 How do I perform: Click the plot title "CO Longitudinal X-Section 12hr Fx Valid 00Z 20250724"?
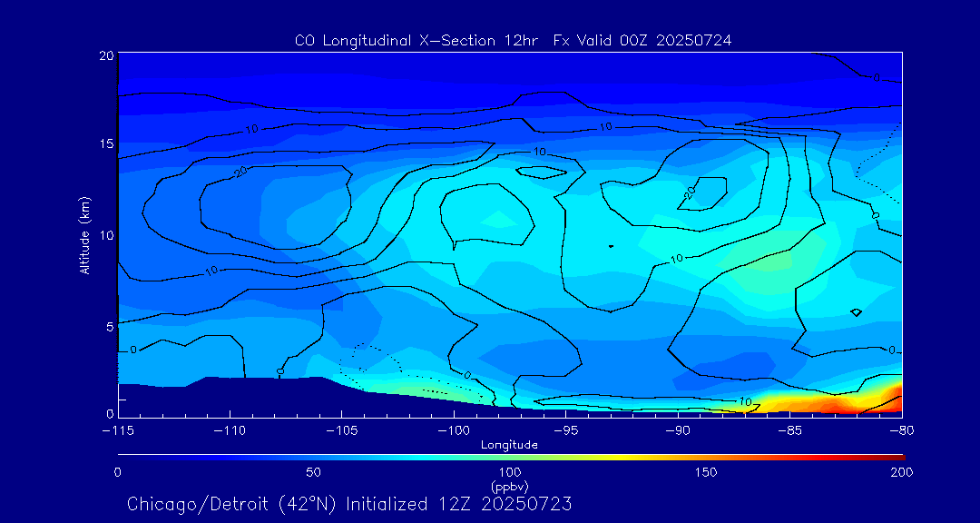click(x=513, y=41)
